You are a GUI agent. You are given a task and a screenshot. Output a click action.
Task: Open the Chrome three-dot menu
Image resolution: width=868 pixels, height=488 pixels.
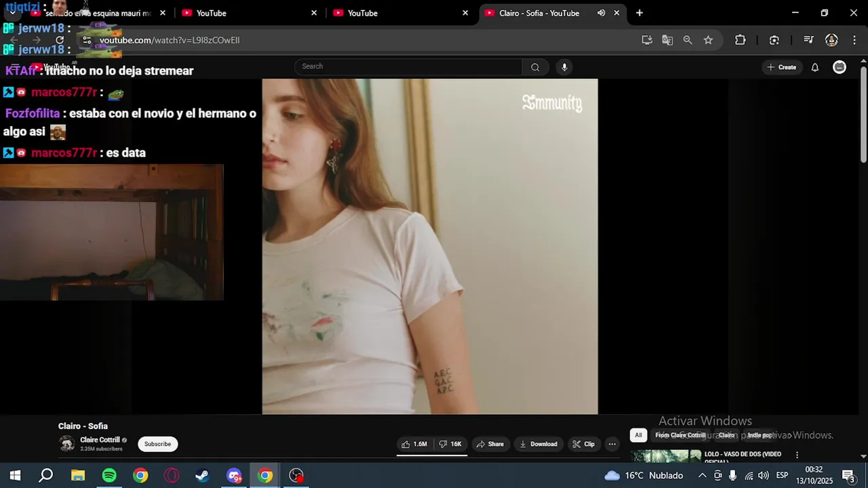854,40
